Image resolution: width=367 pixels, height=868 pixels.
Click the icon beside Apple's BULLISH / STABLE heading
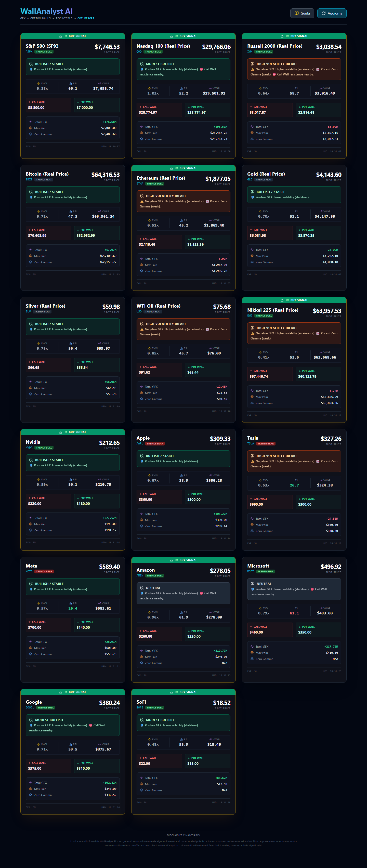142,456
